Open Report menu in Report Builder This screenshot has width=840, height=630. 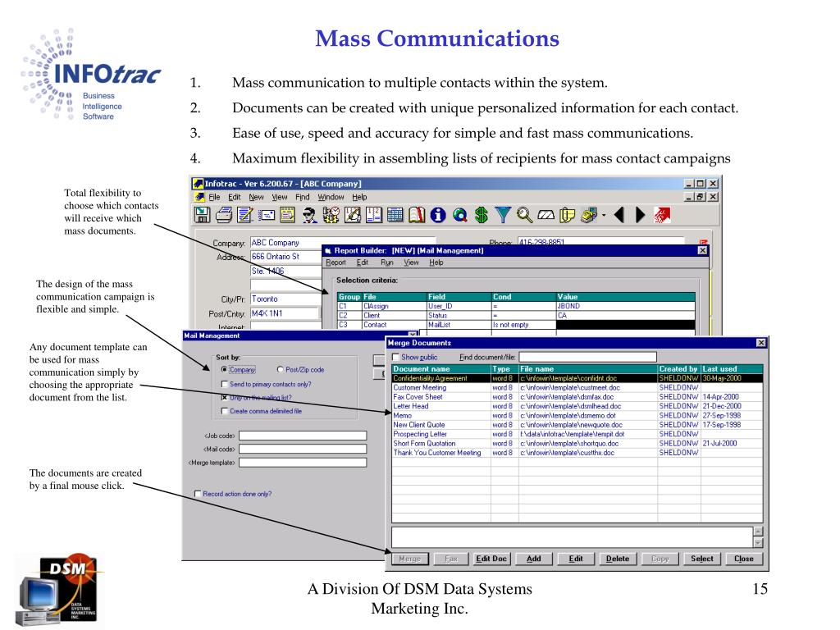click(336, 262)
